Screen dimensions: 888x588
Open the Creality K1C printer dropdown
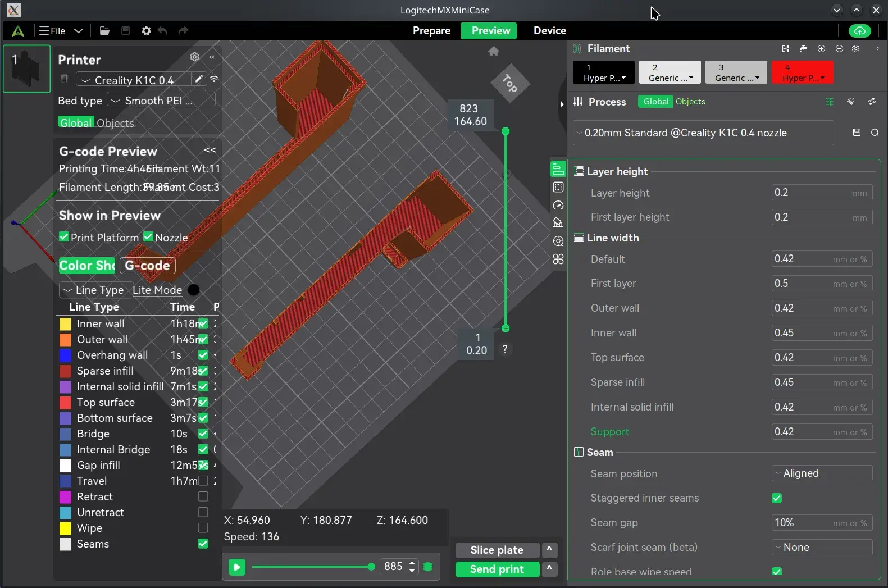pyautogui.click(x=134, y=80)
